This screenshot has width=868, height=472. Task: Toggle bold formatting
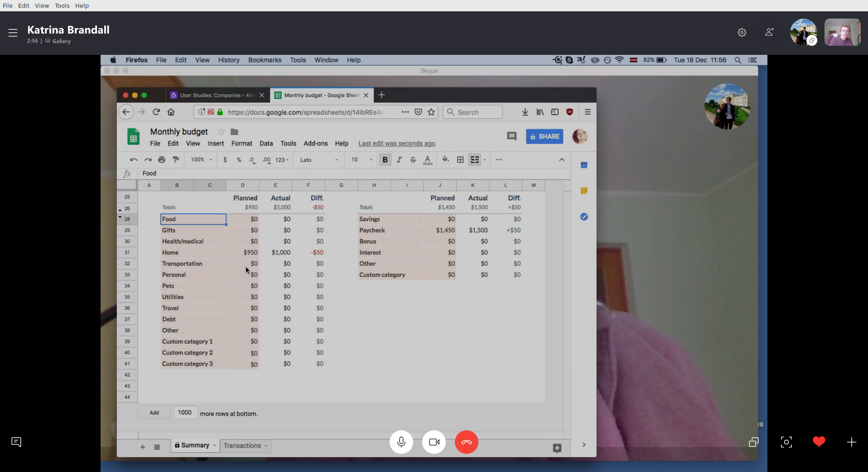click(385, 160)
